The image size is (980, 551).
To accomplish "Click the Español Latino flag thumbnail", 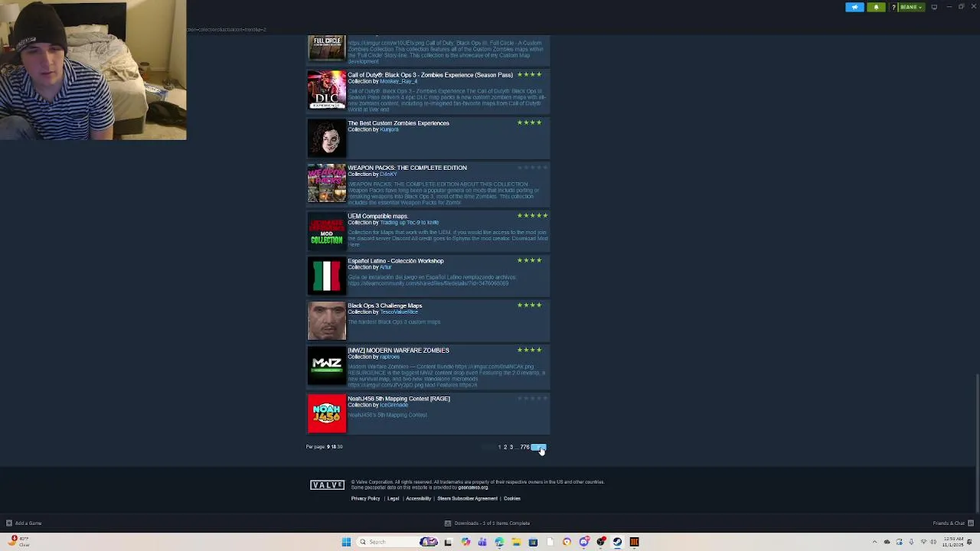I will 327,275.
